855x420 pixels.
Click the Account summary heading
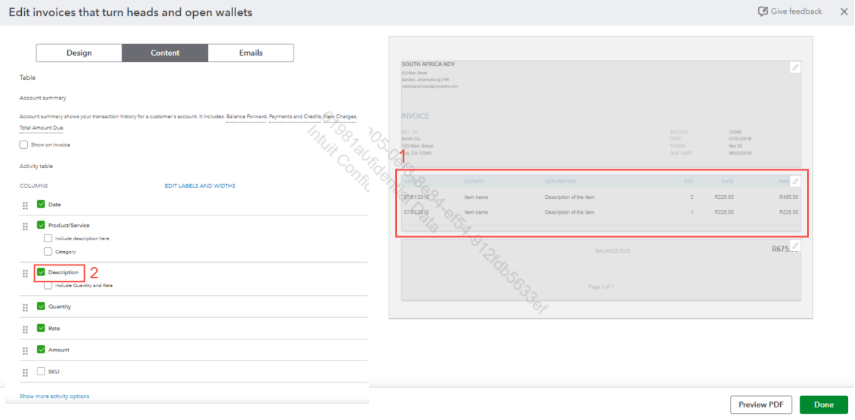point(43,98)
